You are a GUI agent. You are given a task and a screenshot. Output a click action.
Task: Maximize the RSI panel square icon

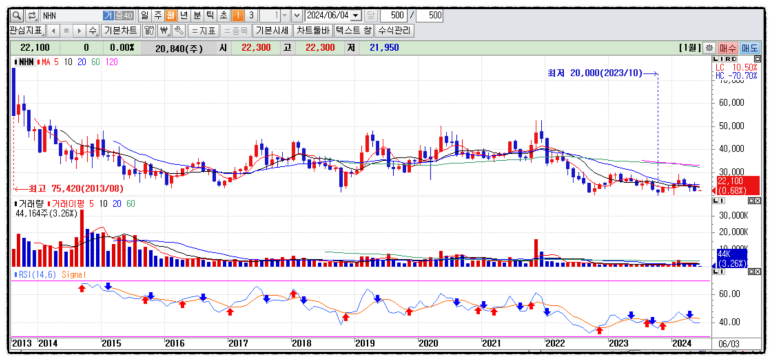point(751,272)
